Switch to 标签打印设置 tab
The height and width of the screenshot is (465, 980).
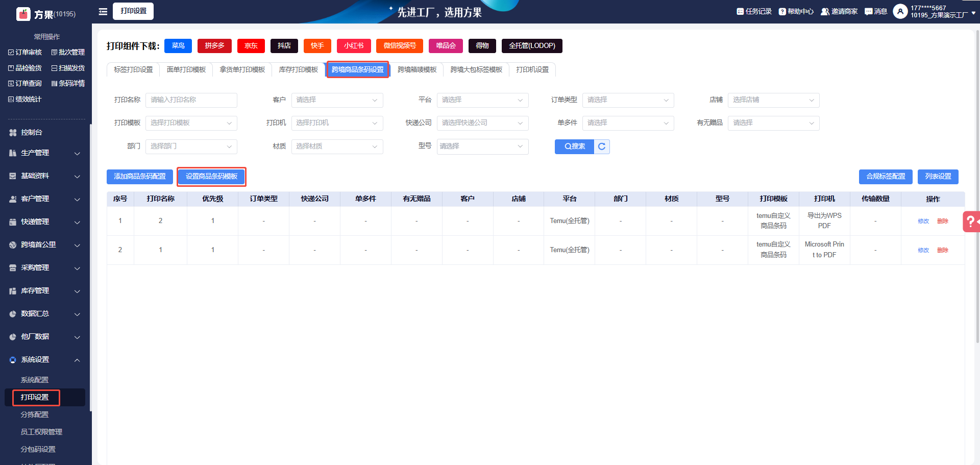point(133,69)
